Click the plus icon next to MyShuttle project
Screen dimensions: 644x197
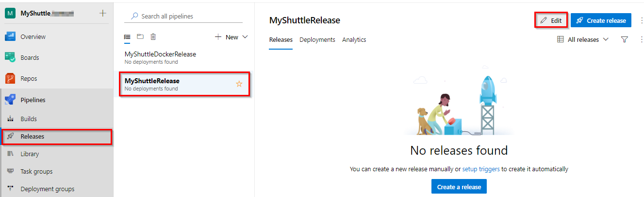pos(103,13)
